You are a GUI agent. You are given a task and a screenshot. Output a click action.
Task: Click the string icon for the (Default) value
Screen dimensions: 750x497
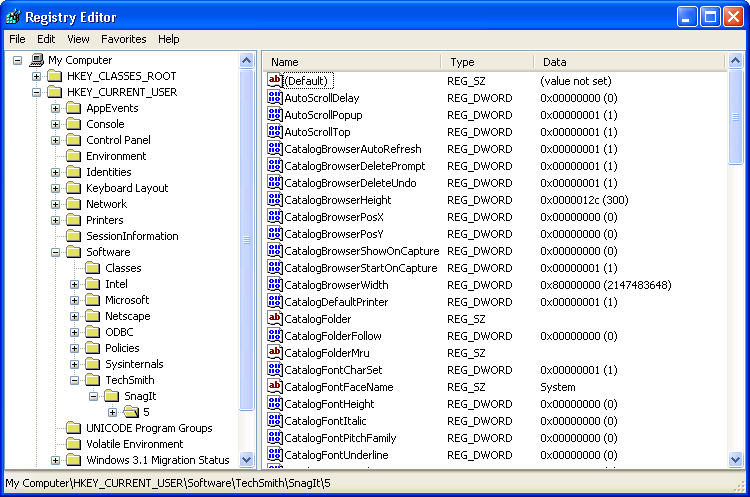pos(275,81)
